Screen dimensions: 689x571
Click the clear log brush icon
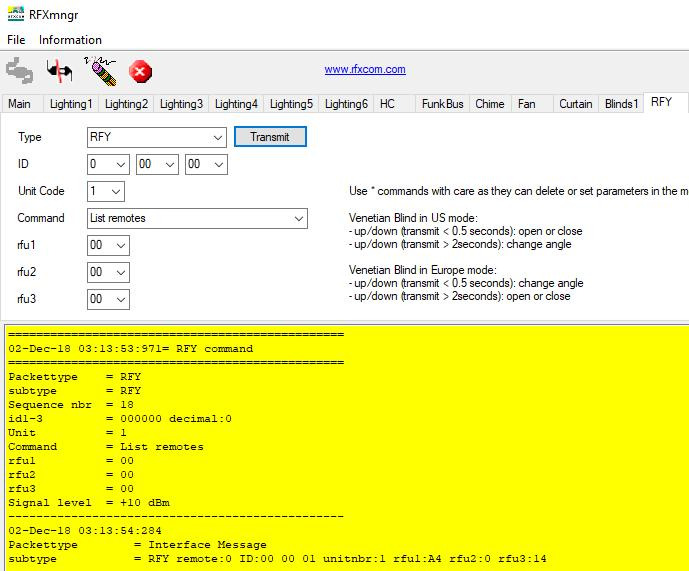point(101,70)
